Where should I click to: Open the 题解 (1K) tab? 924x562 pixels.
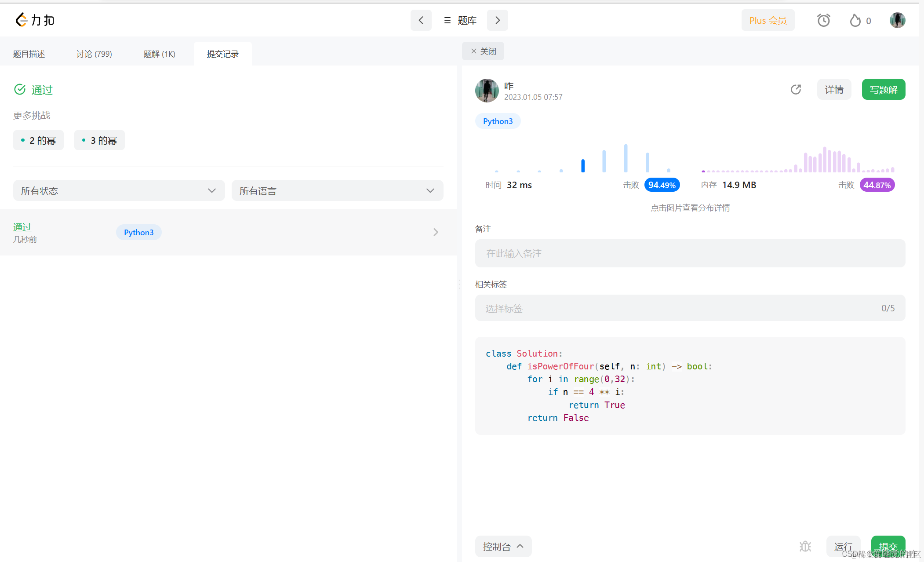[159, 54]
